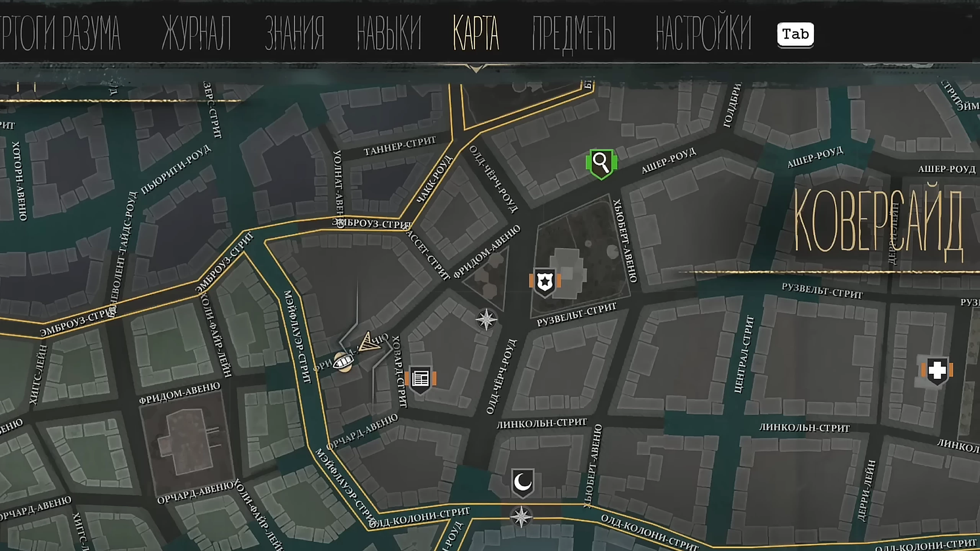Click the compass star near Фридом-авеню park
The image size is (980, 551).
[x=486, y=319]
